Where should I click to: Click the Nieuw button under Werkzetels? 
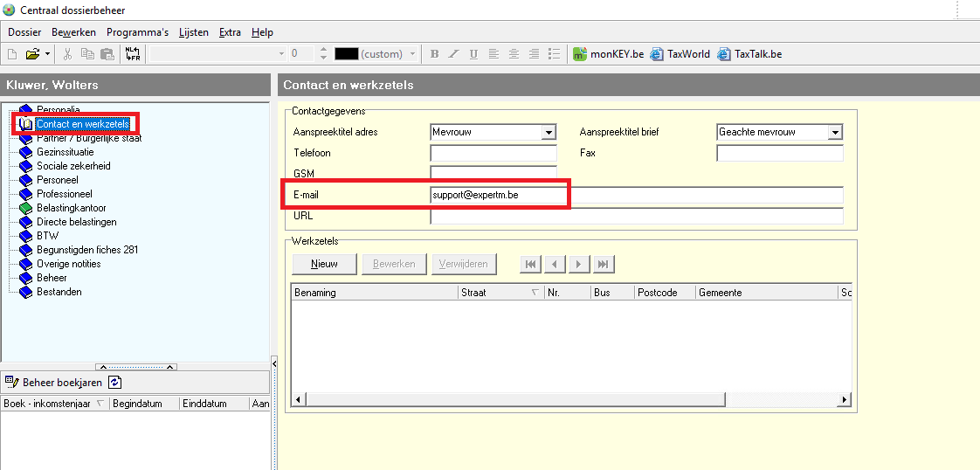(324, 264)
